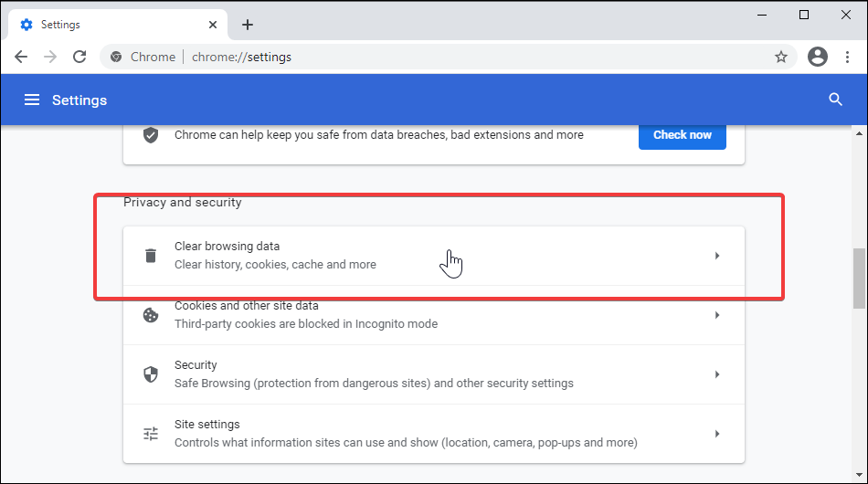Click the scrollbar up arrow
This screenshot has width=868, height=484.
859,133
